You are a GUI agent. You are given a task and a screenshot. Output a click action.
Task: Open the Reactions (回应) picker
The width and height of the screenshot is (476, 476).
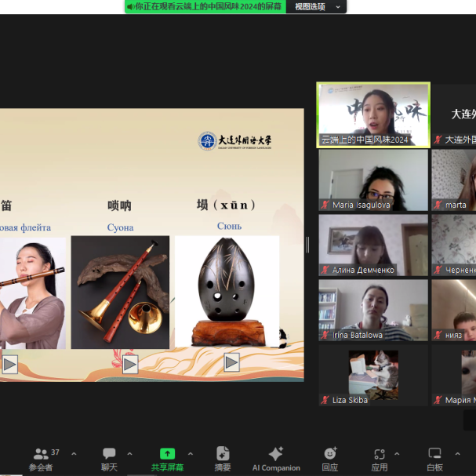click(x=330, y=457)
